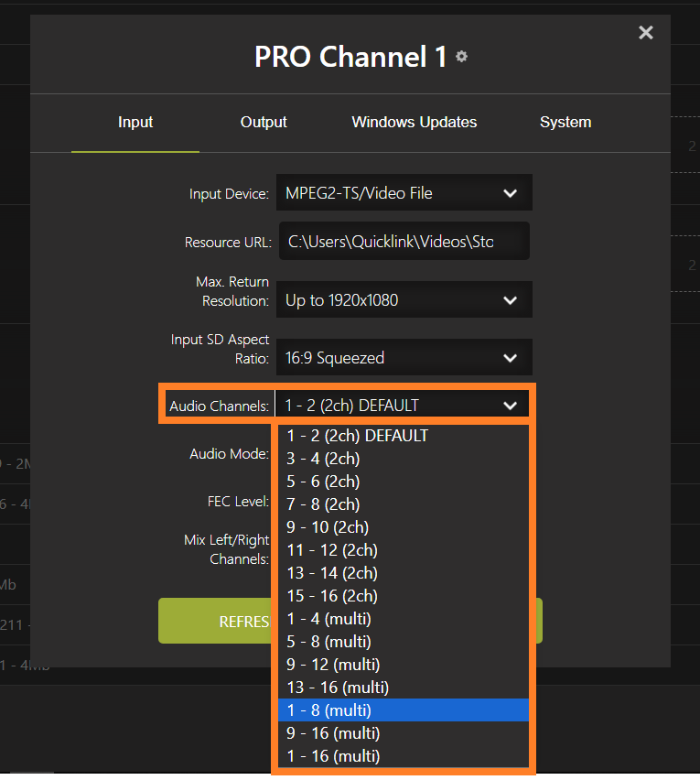
Task: Click the Input SD Aspect Ratio chevron
Action: pos(510,357)
